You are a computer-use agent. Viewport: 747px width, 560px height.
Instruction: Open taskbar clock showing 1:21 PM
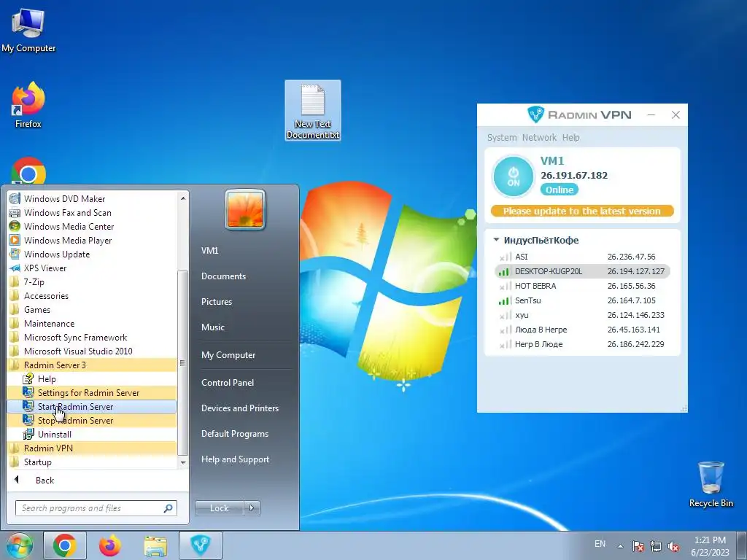click(x=710, y=545)
